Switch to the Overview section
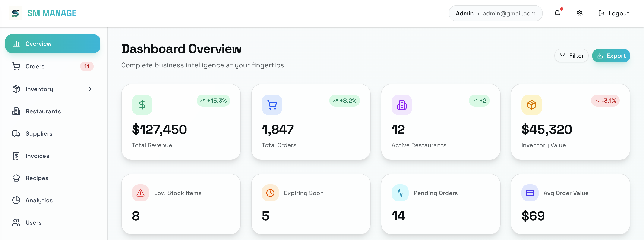 38,44
